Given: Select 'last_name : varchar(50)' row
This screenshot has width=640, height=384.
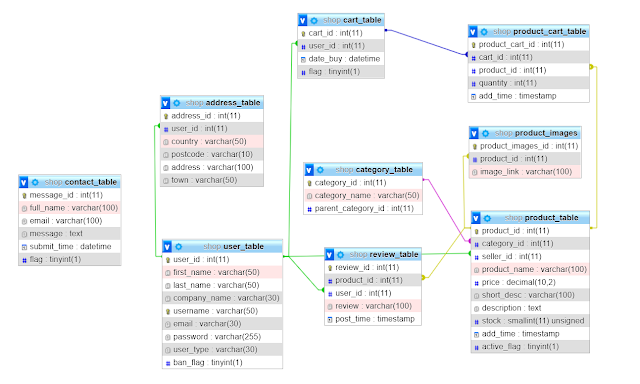Looking at the screenshot, I should tap(222, 285).
